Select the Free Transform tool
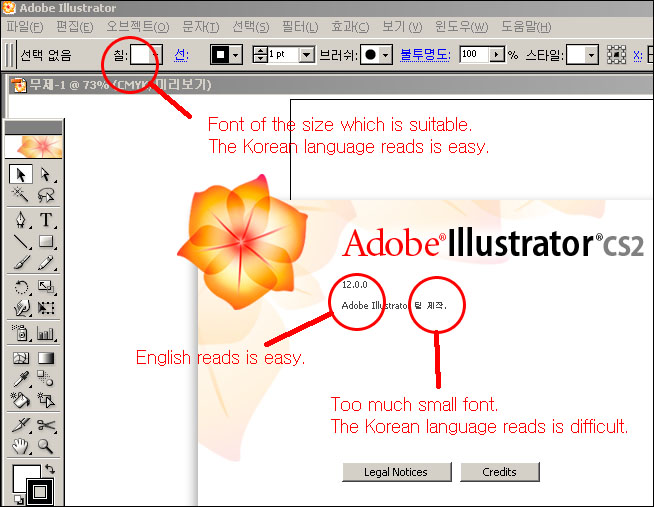This screenshot has height=507, width=654. (46, 308)
